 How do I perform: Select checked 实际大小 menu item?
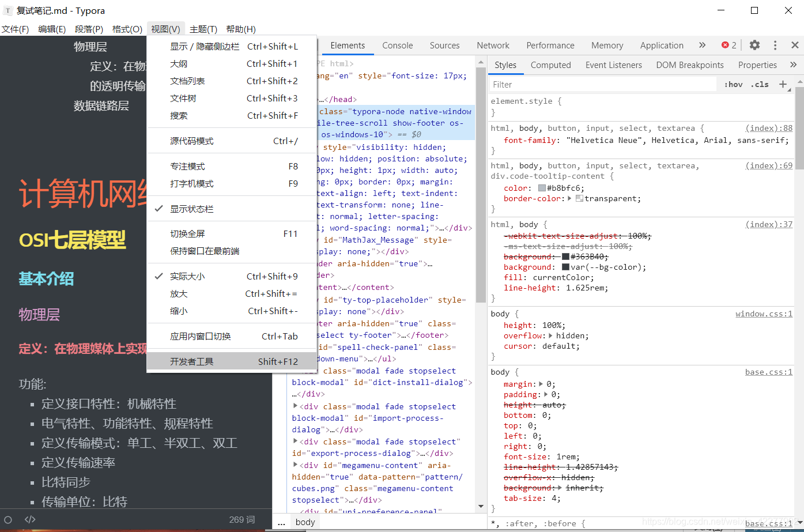(x=232, y=276)
